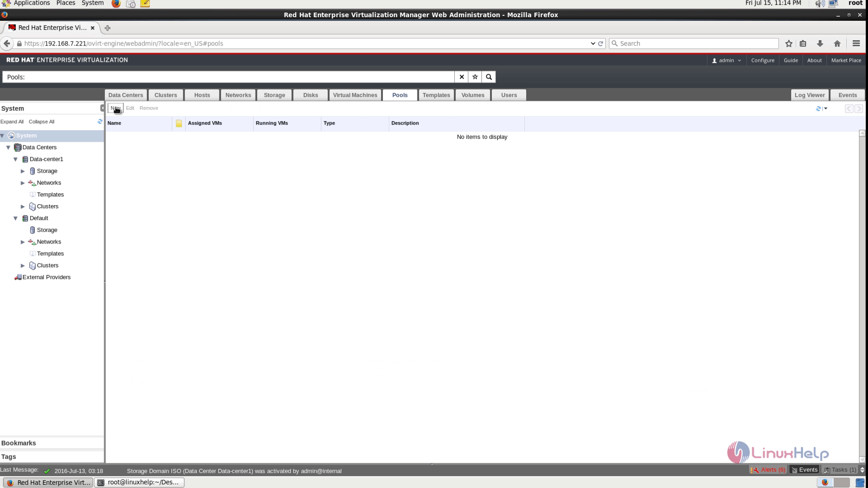
Task: Click Expand All link
Action: [12, 122]
